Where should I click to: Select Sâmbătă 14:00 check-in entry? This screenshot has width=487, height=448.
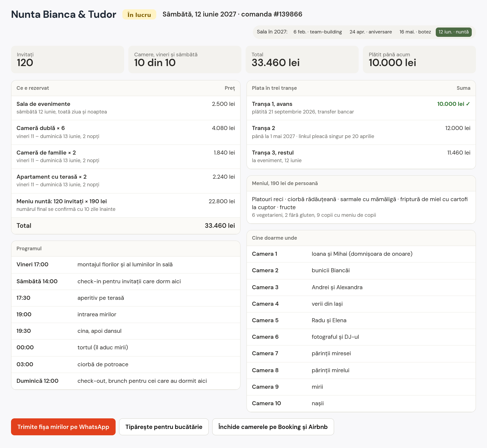pos(126,281)
